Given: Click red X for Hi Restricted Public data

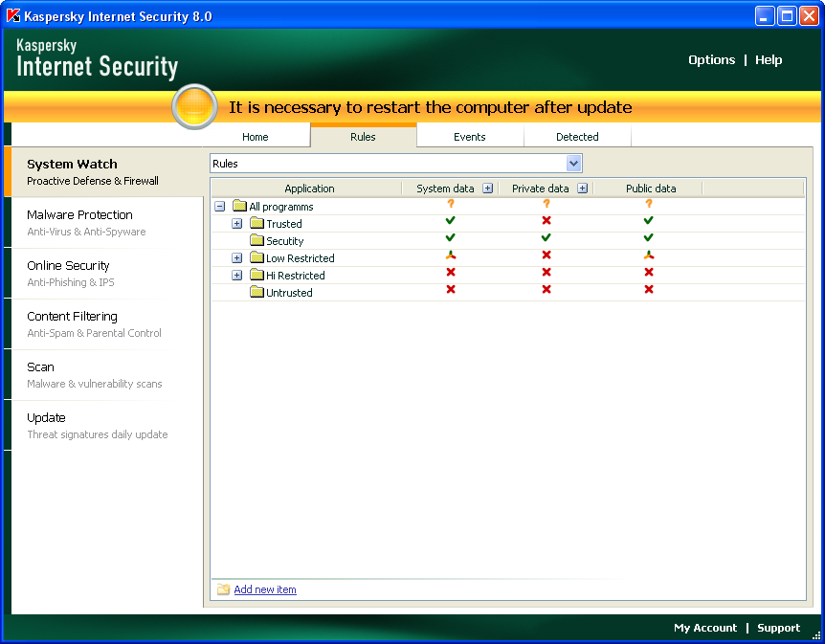Looking at the screenshot, I should point(649,273).
